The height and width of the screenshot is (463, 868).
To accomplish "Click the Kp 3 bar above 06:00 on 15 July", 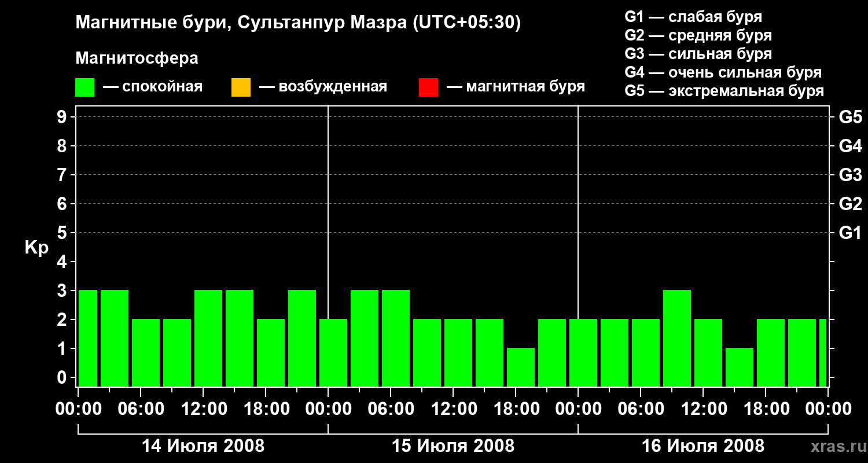I will pos(396,338).
